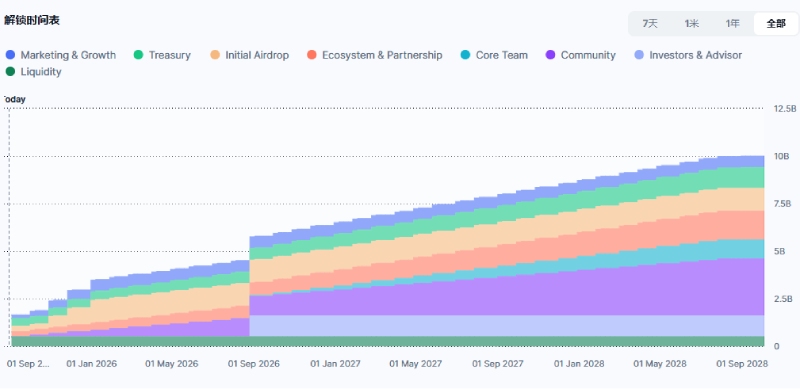This screenshot has height=389, width=800.
Task: Click the 10B y-axis label
Action: click(x=781, y=156)
